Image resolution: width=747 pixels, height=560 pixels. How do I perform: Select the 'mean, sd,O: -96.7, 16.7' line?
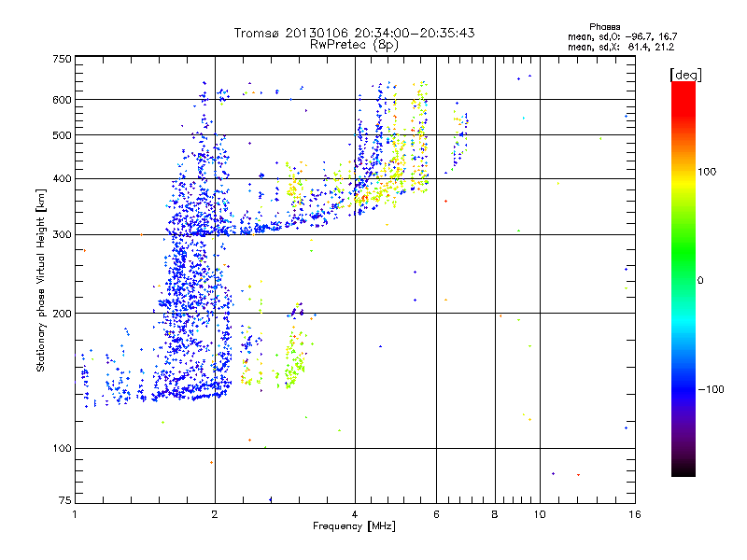click(x=622, y=36)
